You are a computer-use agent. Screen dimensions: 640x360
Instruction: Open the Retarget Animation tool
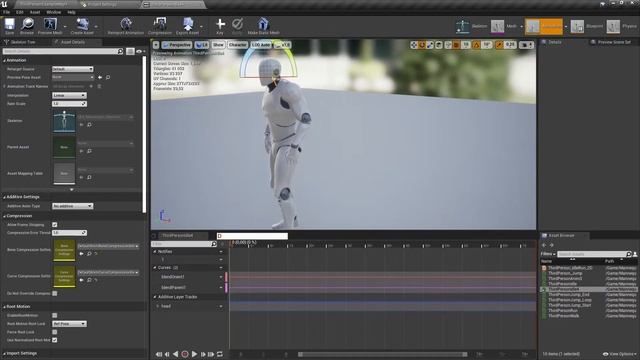click(126, 26)
